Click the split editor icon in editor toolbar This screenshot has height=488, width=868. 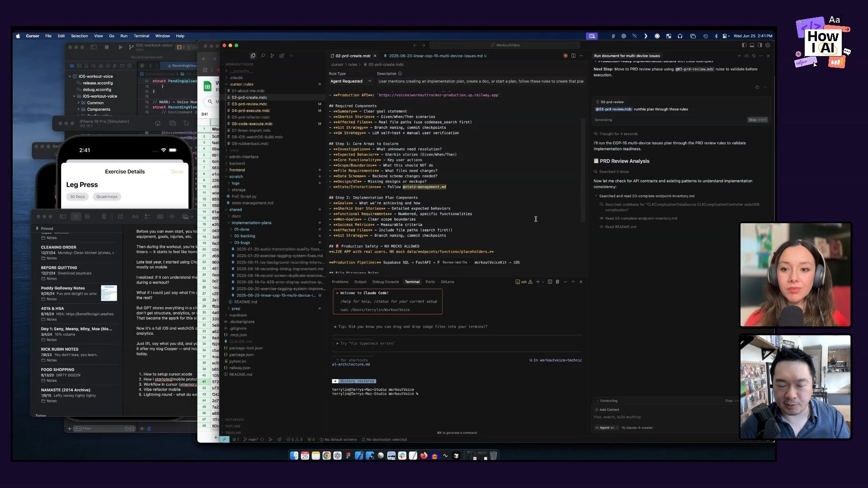click(x=573, y=56)
